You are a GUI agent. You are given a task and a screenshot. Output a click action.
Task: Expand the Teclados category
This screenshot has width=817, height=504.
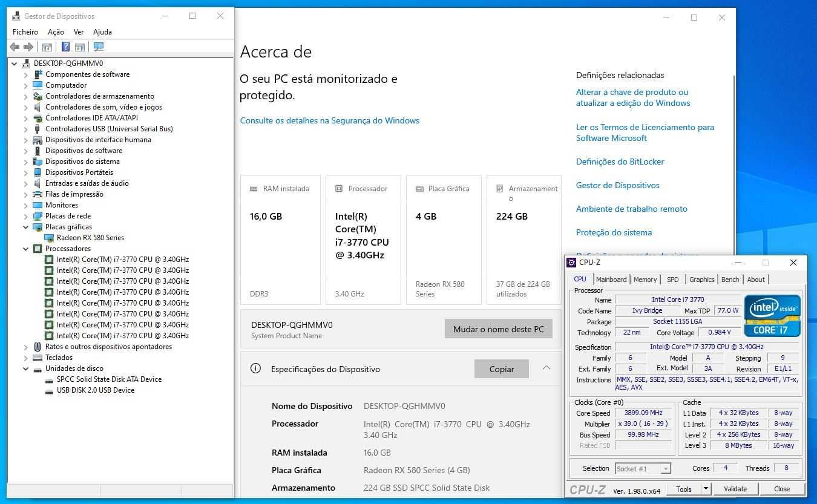26,358
